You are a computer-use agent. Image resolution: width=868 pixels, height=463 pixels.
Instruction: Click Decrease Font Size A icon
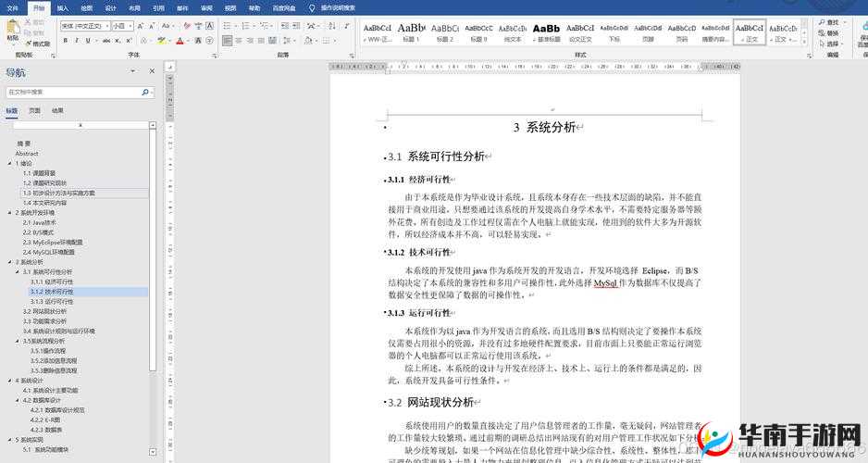coord(151,26)
